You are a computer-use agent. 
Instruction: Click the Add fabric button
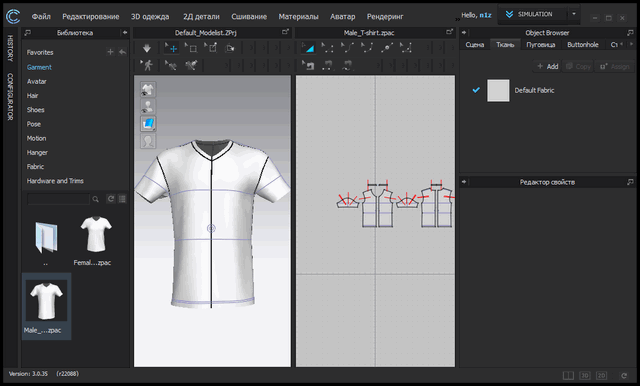547,66
